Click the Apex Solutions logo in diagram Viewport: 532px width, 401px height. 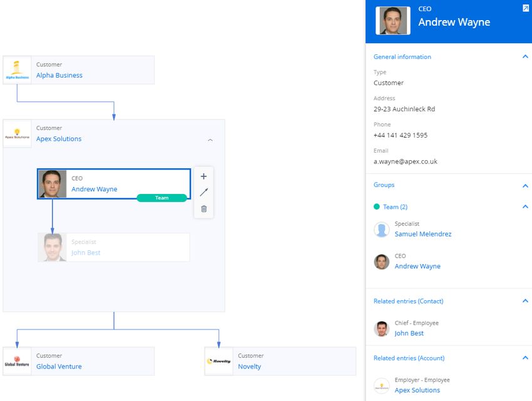(17, 134)
